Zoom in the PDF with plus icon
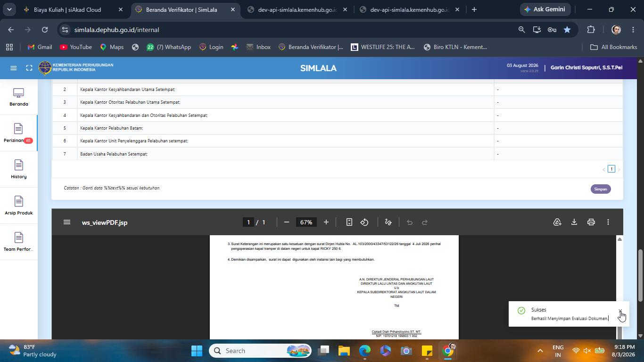This screenshot has width=644, height=362. [326, 222]
